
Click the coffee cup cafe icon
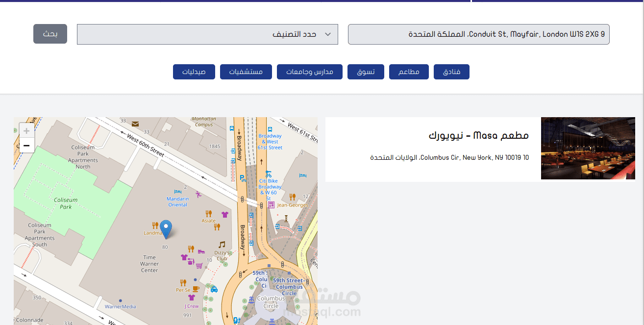point(196,289)
